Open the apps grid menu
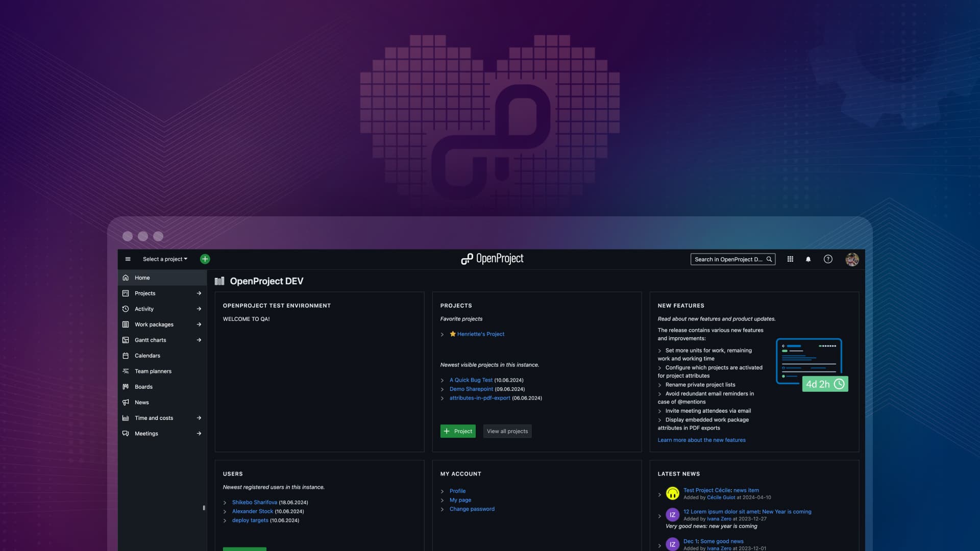 (x=790, y=259)
